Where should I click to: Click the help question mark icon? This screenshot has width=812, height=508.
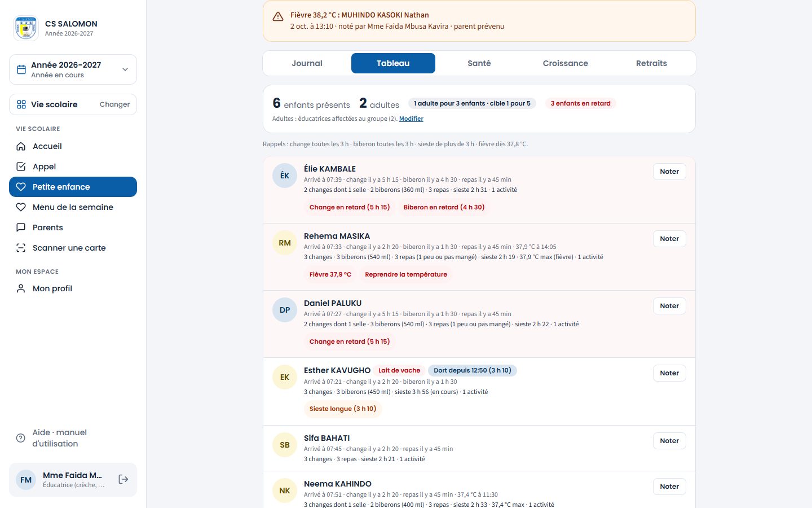pyautogui.click(x=21, y=438)
